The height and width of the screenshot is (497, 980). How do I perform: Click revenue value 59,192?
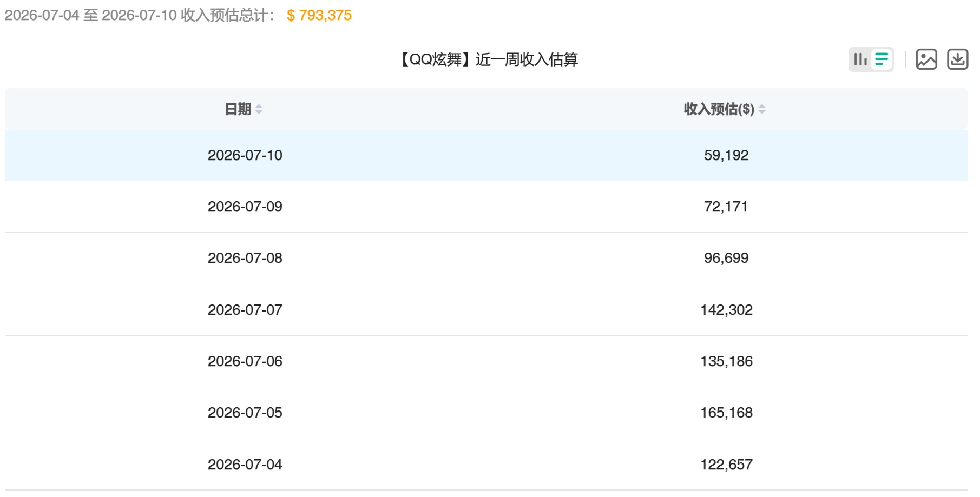(726, 155)
